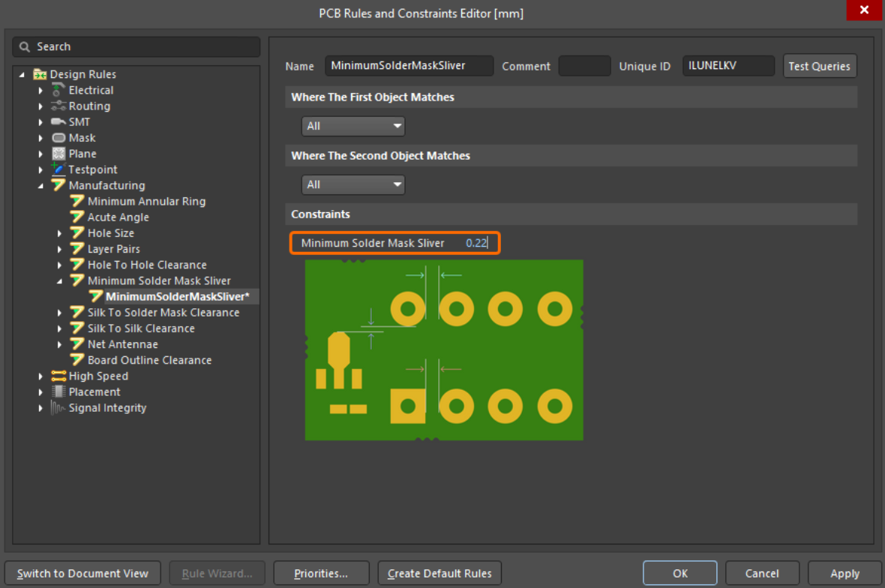Click the Signal Integrity category icon

(58, 408)
